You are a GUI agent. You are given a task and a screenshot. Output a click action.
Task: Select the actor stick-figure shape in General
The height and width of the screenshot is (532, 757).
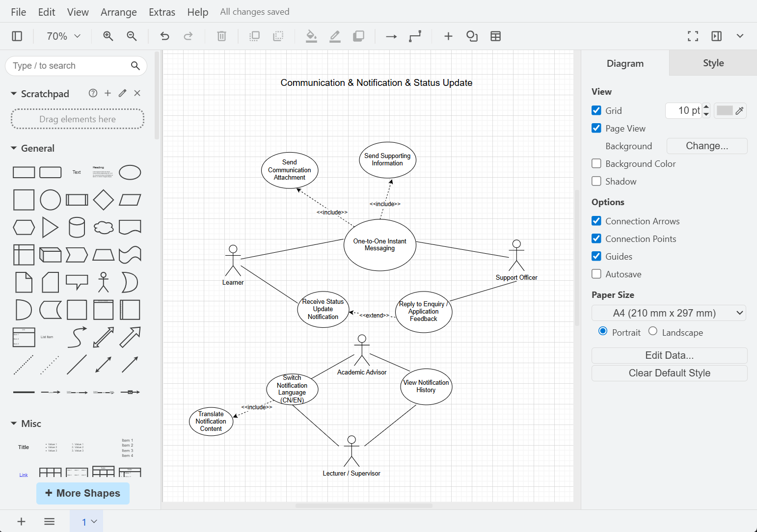pyautogui.click(x=103, y=282)
